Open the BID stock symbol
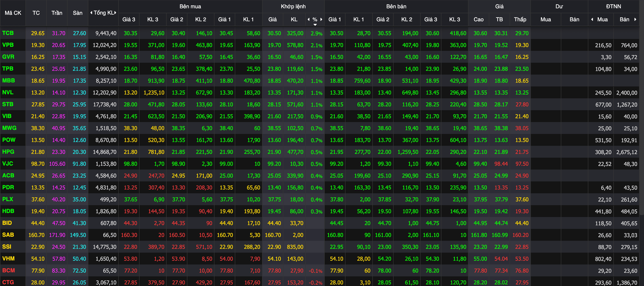The height and width of the screenshot is (286, 644). (x=7, y=223)
